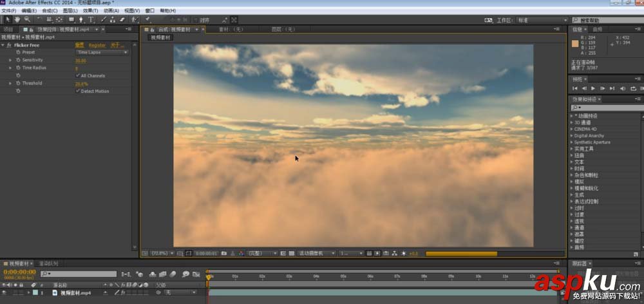The height and width of the screenshot is (304, 644).
Task: Expand the Digital Anarchy effects category
Action: pos(573,135)
